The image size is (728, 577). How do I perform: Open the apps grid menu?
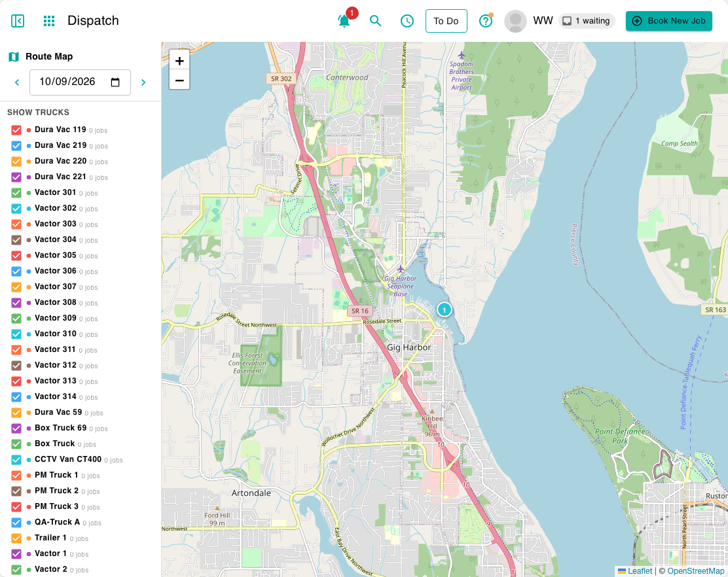[48, 21]
